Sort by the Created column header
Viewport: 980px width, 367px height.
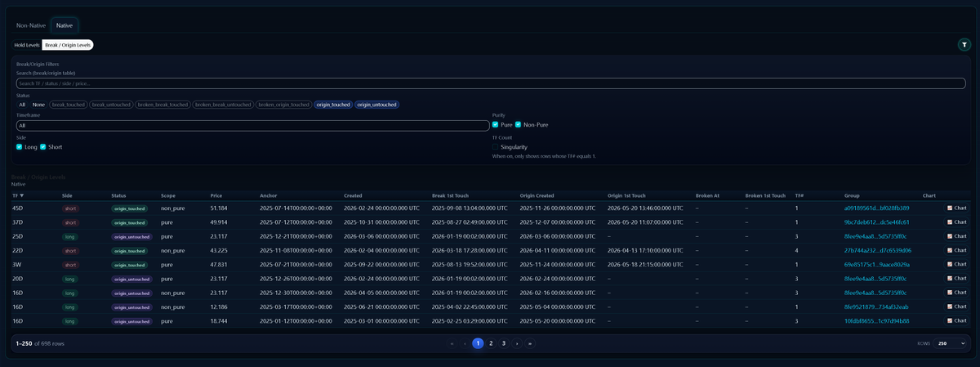[354, 195]
